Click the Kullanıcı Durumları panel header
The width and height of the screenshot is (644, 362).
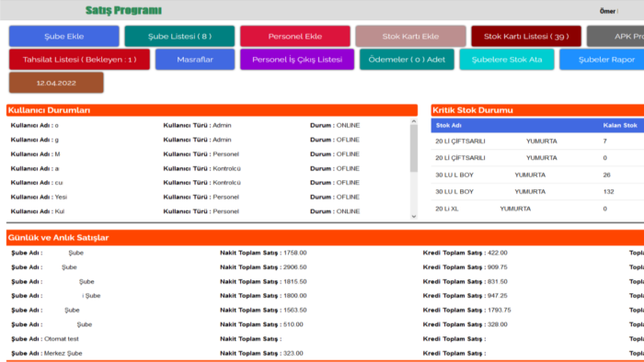(x=212, y=110)
